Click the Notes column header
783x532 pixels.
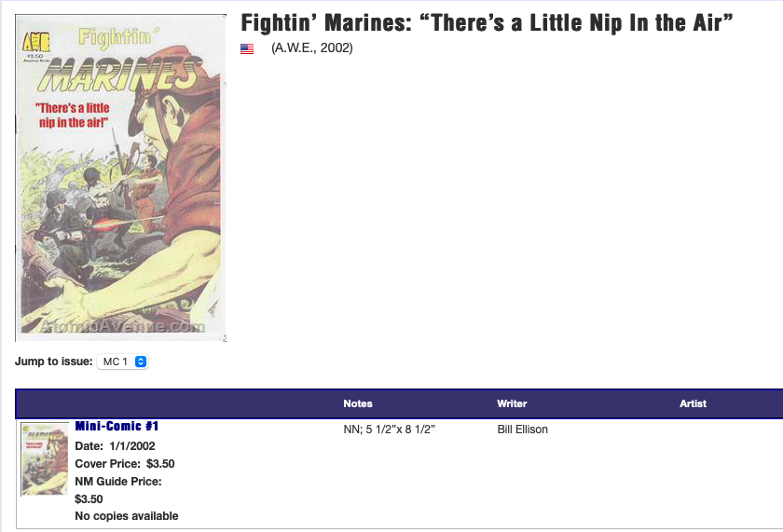[x=358, y=403]
